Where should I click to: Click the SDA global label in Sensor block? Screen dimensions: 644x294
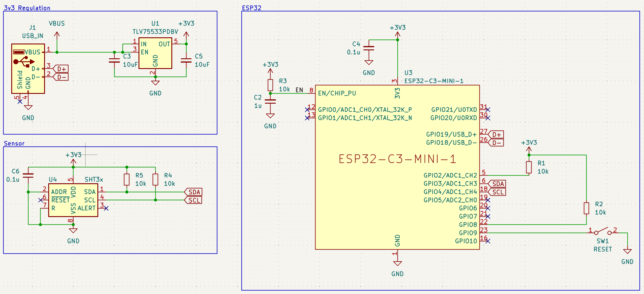point(193,192)
